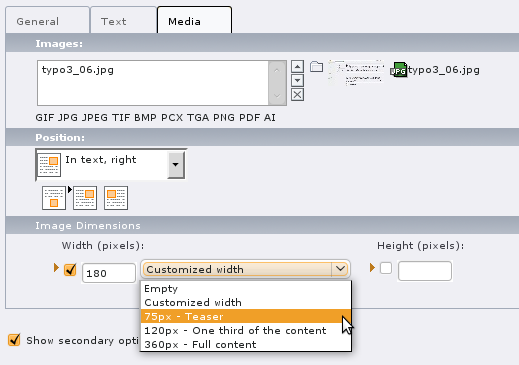519x365 pixels.
Task: Uncheck the width pixels checkbox
Action: pos(70,269)
